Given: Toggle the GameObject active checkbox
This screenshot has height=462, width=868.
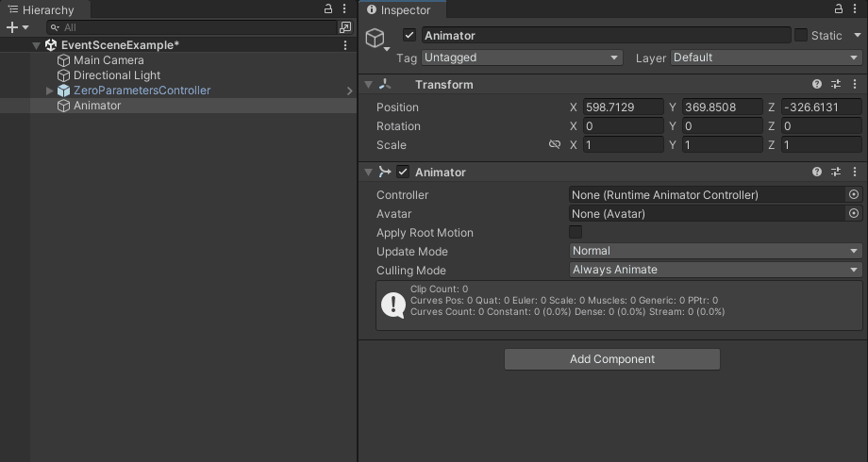Looking at the screenshot, I should [x=409, y=36].
